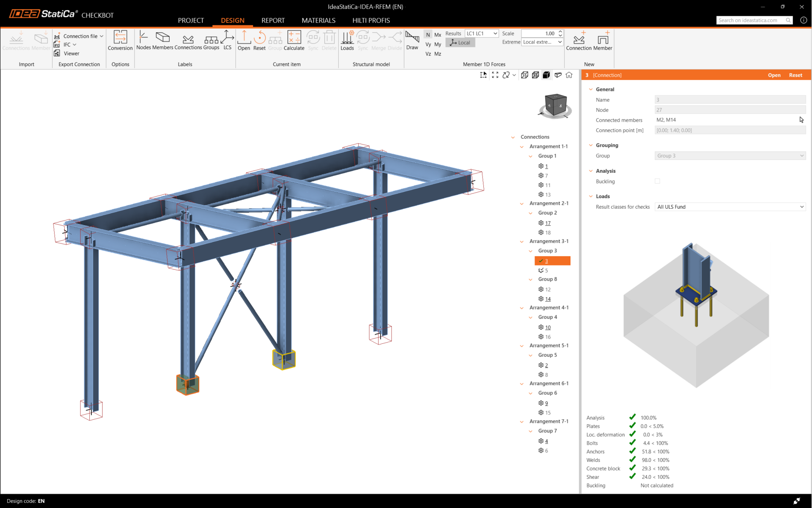
Task: Click the view orientation cube
Action: tap(555, 105)
